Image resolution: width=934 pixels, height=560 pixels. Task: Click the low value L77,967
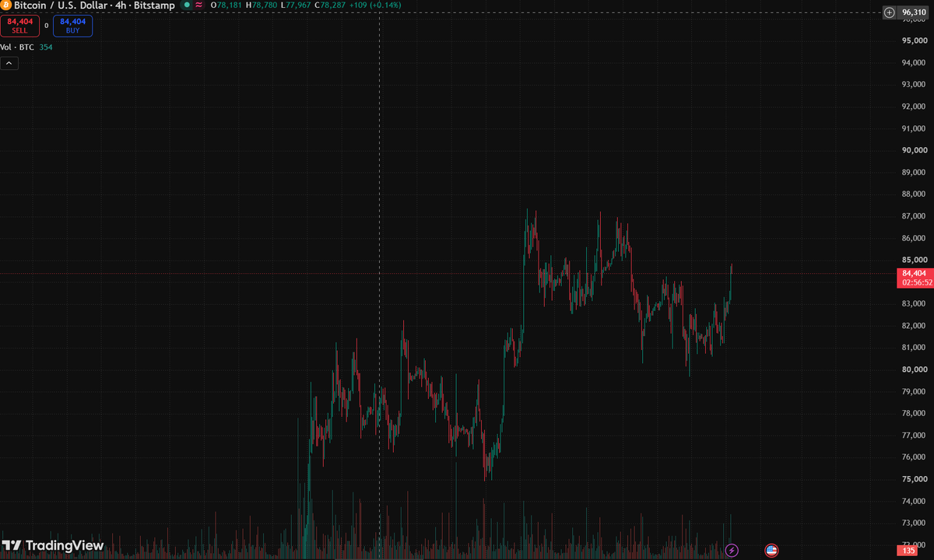click(297, 5)
